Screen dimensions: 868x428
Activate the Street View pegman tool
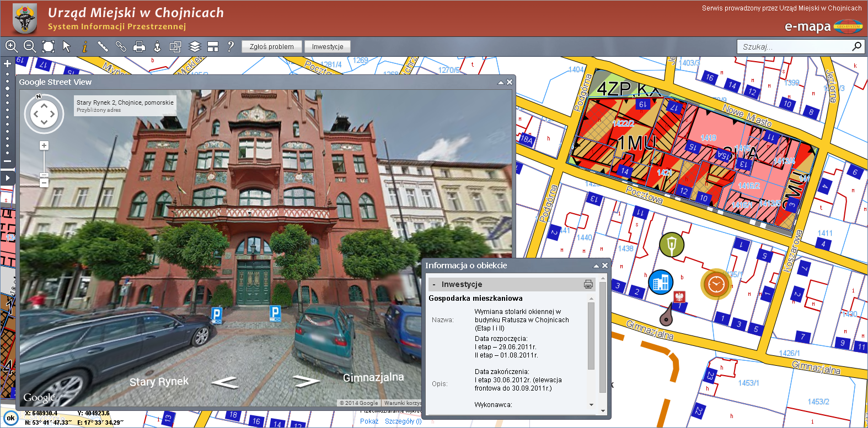tap(157, 46)
